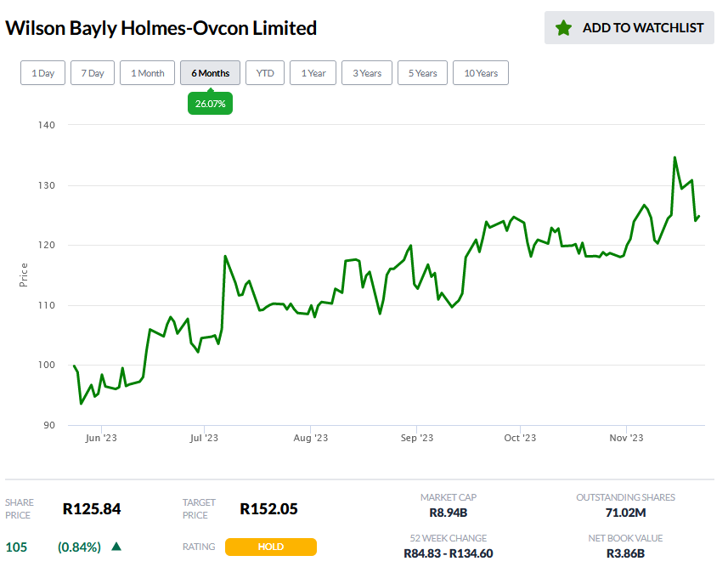Click the green star watchlist icon
Image resolution: width=728 pixels, height=567 pixels.
(x=563, y=28)
